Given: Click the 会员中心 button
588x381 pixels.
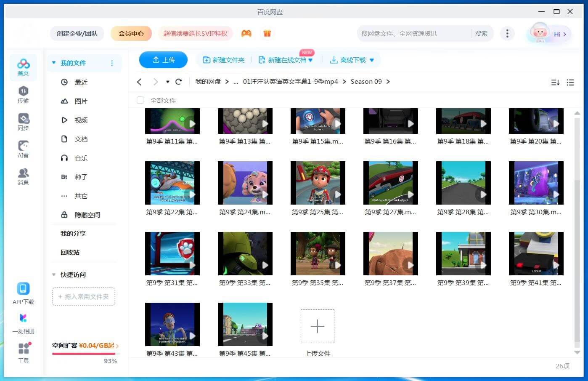Looking at the screenshot, I should (x=131, y=33).
